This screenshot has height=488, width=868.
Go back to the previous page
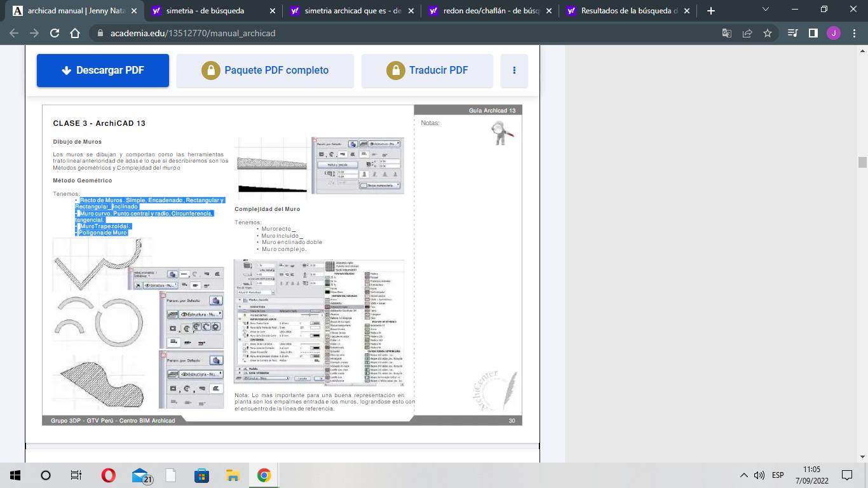click(x=14, y=33)
